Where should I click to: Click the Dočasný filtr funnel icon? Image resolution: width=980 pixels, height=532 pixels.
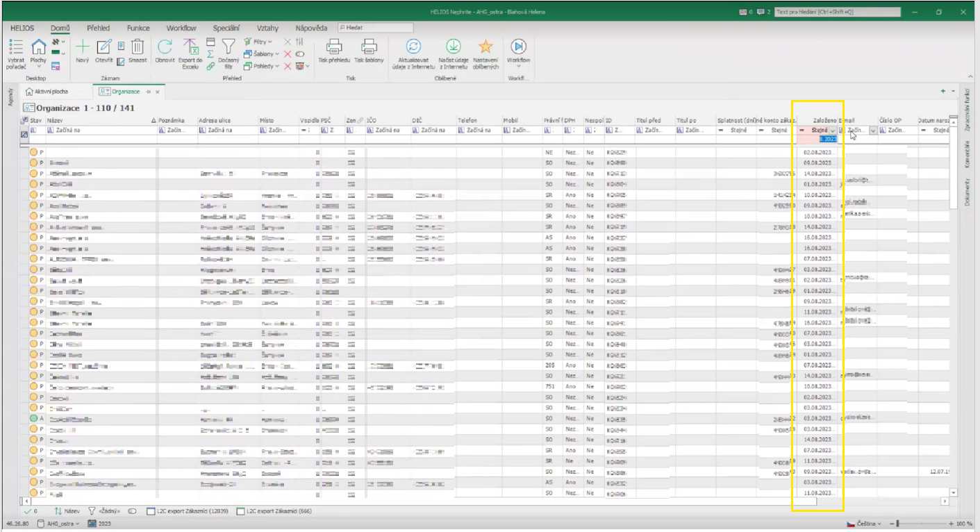229,47
